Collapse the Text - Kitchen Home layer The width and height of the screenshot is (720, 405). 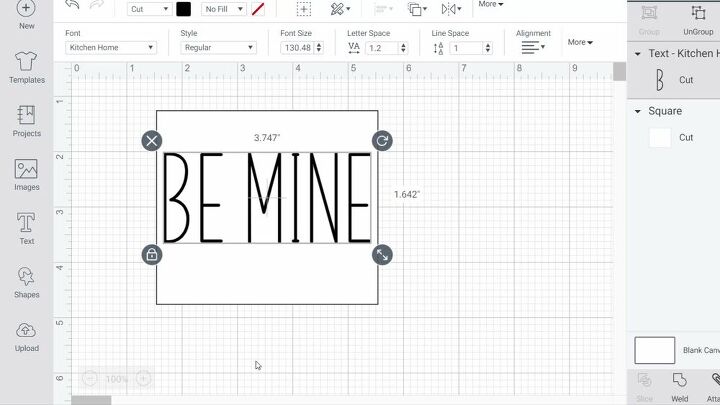pos(638,54)
